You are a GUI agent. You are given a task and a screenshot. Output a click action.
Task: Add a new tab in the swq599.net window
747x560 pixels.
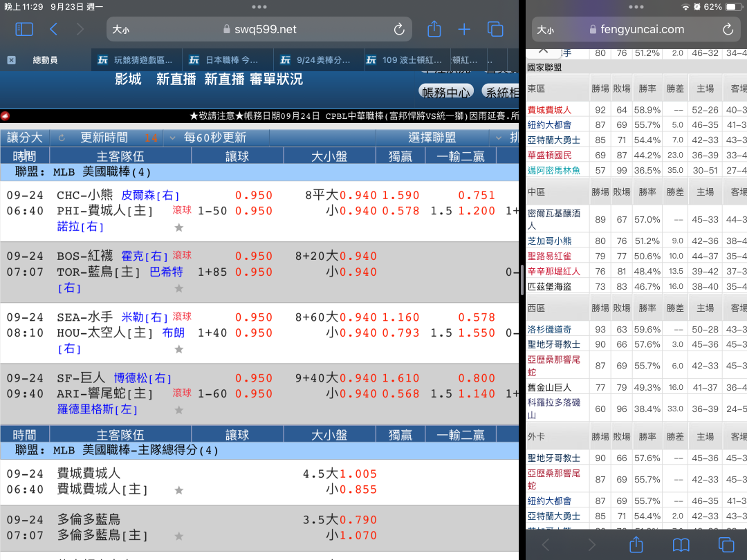pos(464,29)
